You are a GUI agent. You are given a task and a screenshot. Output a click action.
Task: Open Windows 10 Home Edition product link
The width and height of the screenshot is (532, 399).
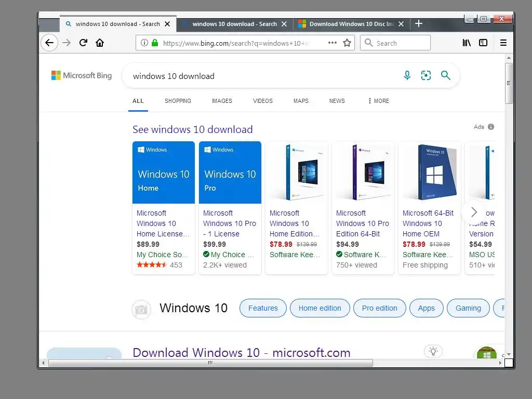pyautogui.click(x=295, y=223)
